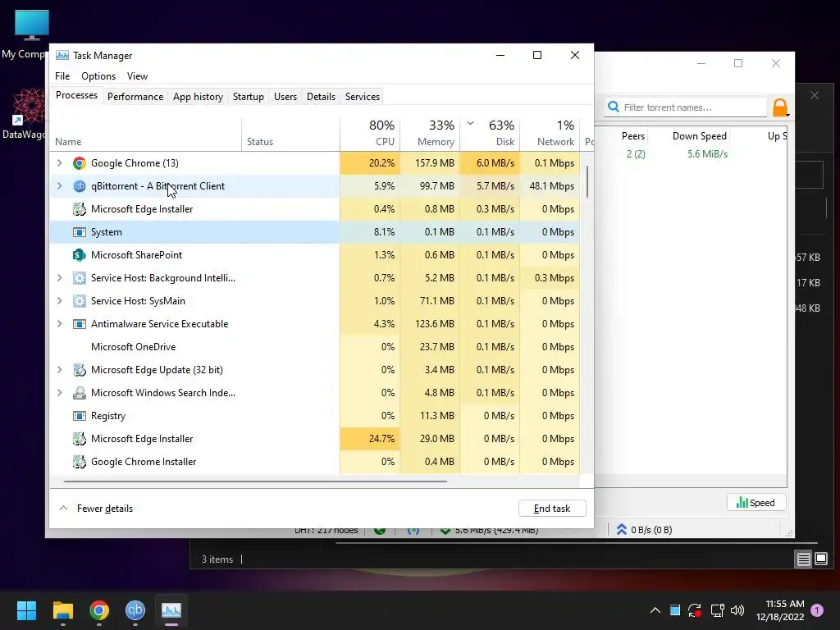Switch to the App history tab
840x630 pixels.
pyautogui.click(x=198, y=97)
